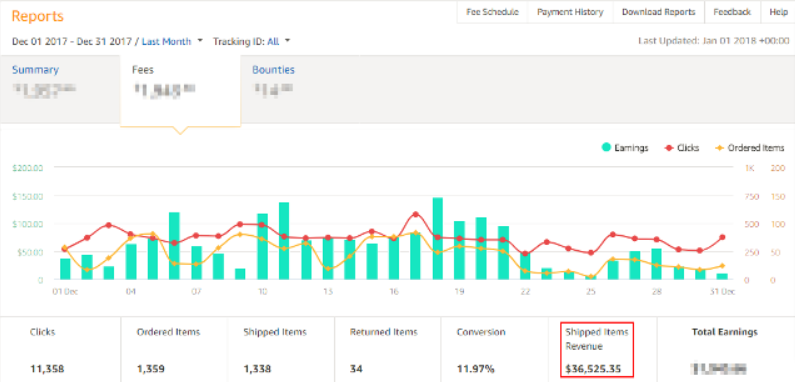The width and height of the screenshot is (795, 382).
Task: Toggle the Clicks legend series
Action: point(681,148)
